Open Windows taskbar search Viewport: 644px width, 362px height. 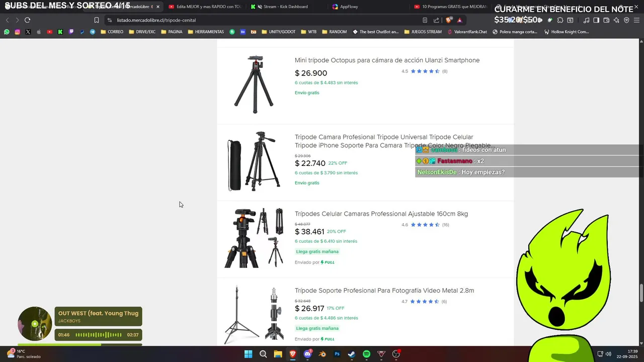click(263, 354)
